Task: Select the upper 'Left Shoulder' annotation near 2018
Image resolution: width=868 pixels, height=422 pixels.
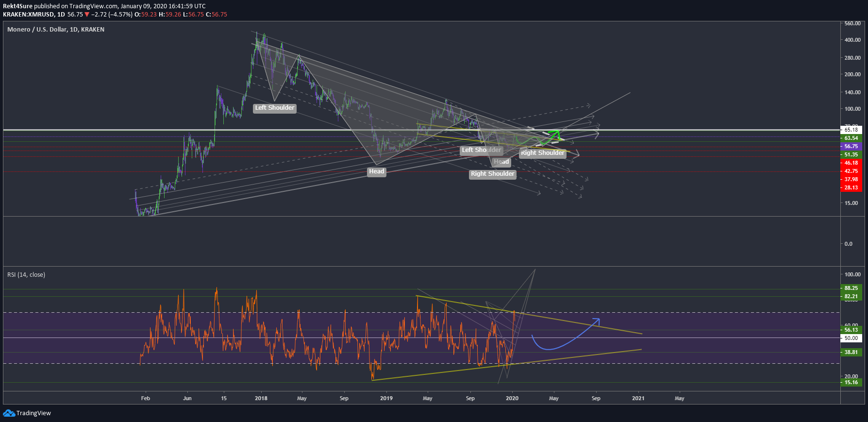Action: (x=275, y=108)
